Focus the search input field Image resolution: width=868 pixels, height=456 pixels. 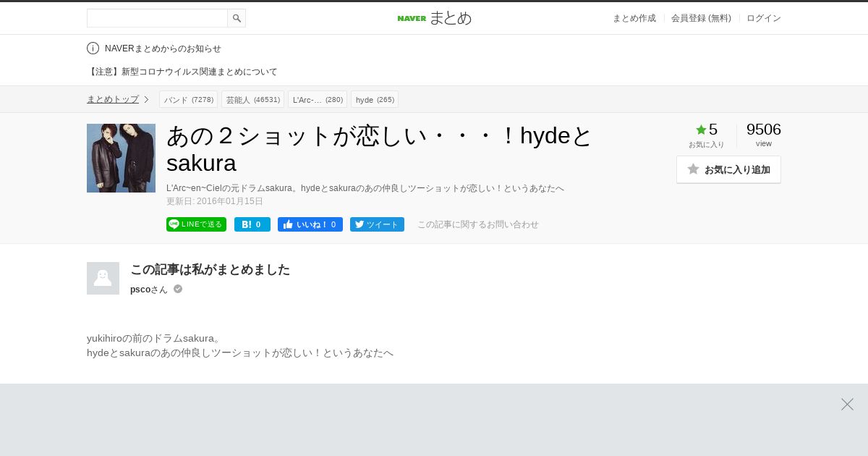[157, 18]
